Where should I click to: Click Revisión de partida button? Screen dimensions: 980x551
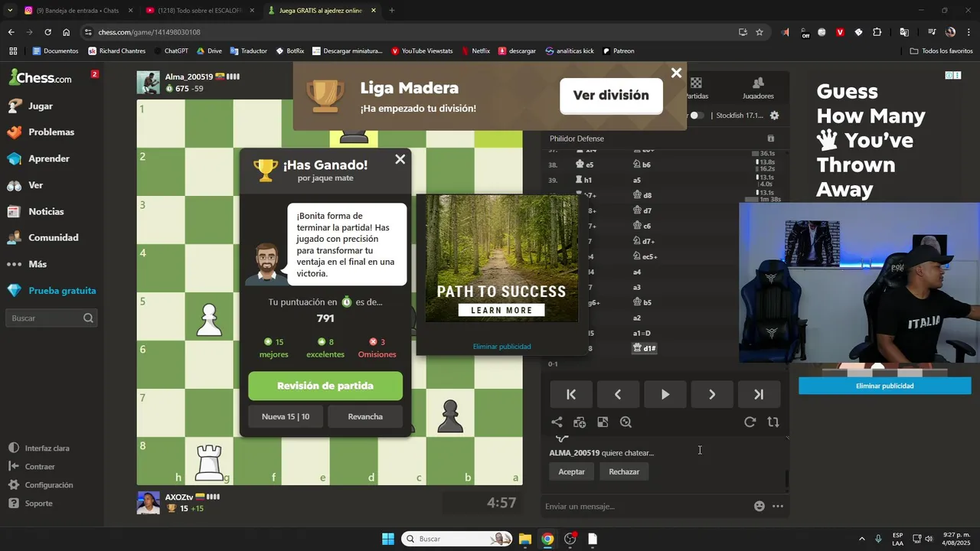325,386
